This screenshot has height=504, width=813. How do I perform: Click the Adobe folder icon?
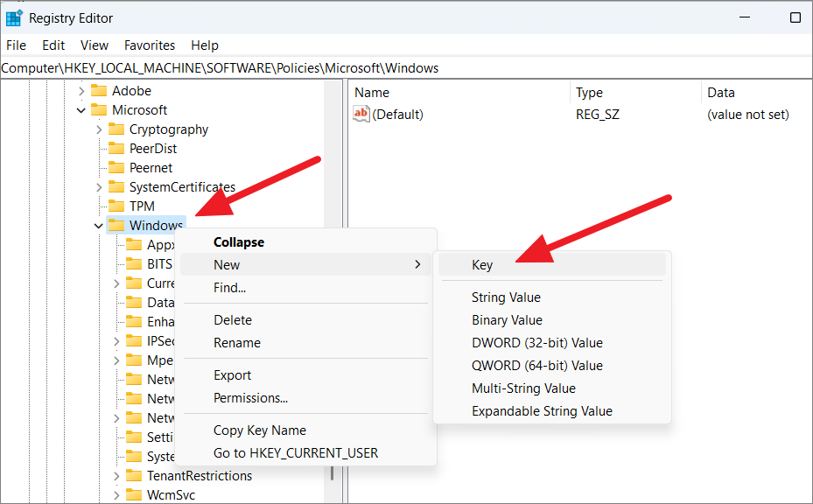tap(99, 91)
